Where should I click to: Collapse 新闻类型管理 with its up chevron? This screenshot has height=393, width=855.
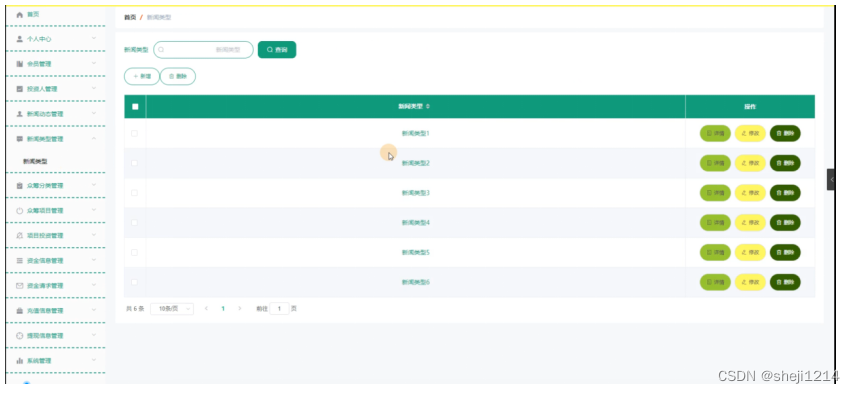(94, 139)
